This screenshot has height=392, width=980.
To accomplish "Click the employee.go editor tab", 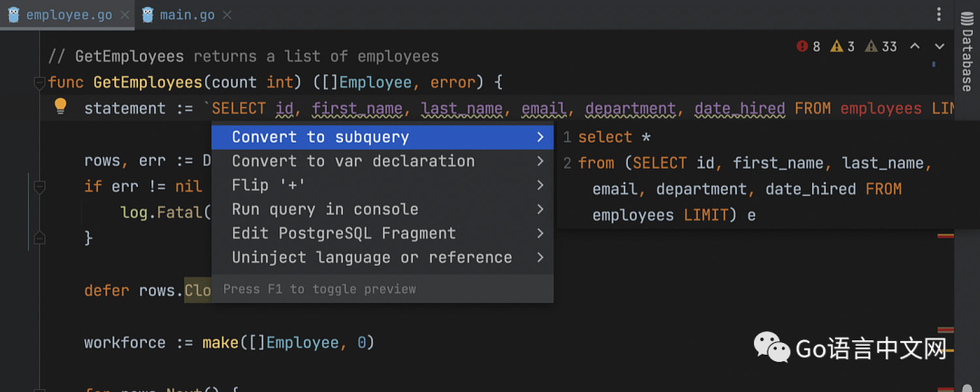I will [x=62, y=15].
